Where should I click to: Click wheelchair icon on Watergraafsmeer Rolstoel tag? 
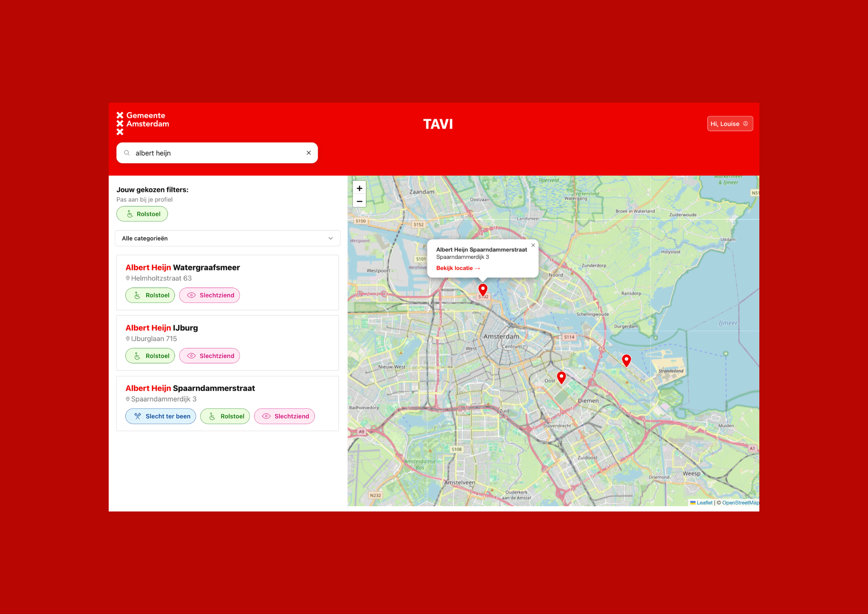138,295
